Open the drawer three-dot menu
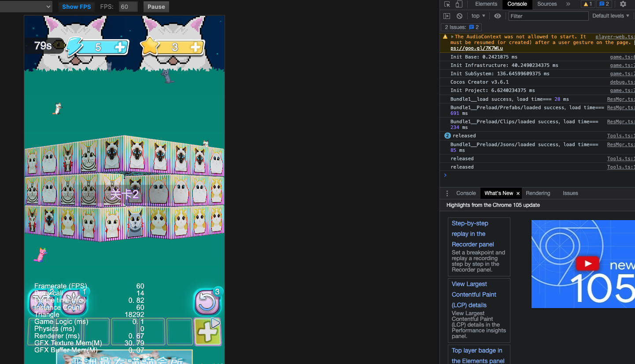 (x=447, y=193)
